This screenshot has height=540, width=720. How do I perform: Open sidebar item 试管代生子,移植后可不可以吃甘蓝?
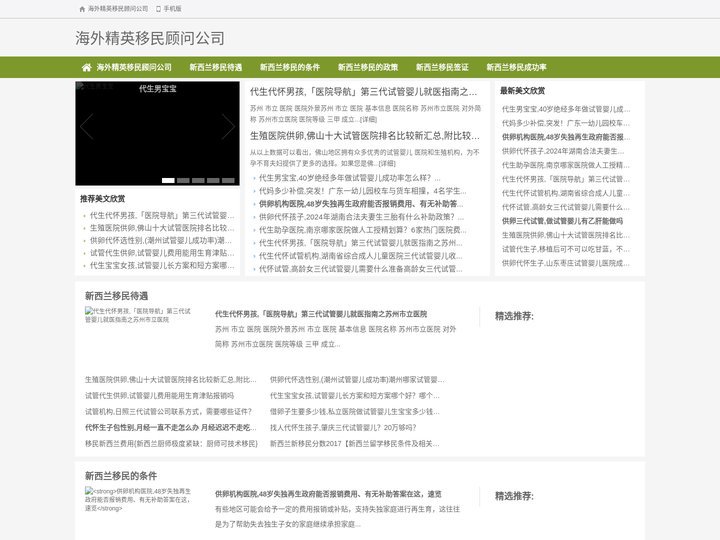pos(566,249)
